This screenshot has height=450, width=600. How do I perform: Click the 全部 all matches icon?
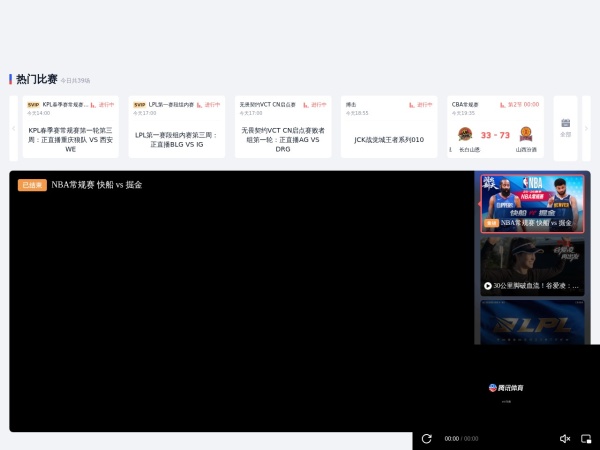click(x=565, y=127)
